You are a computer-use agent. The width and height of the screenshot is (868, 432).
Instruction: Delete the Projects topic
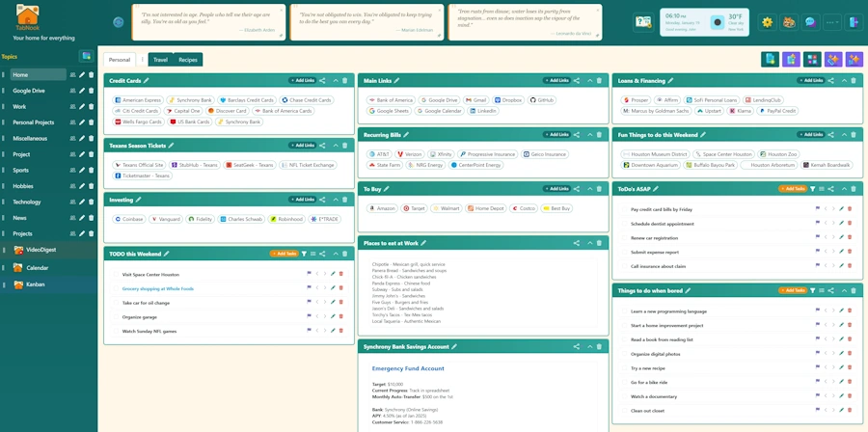pyautogui.click(x=92, y=233)
